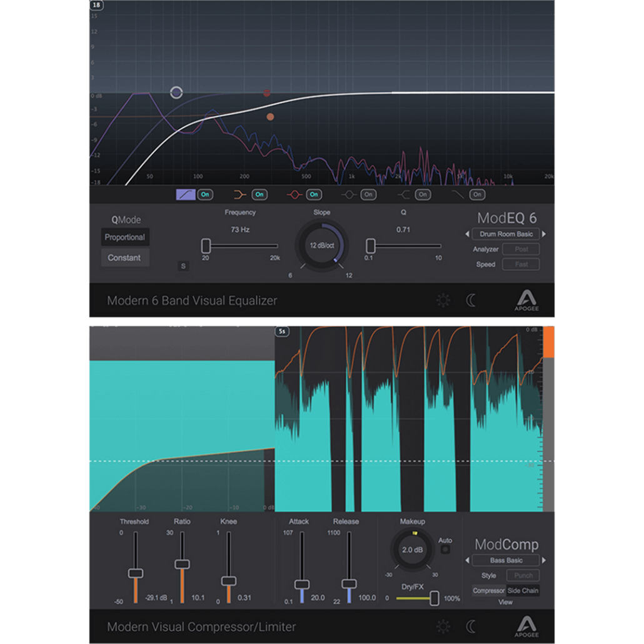Select the Compressor view tab
Viewport: 644px width, 644px height.
point(488,590)
